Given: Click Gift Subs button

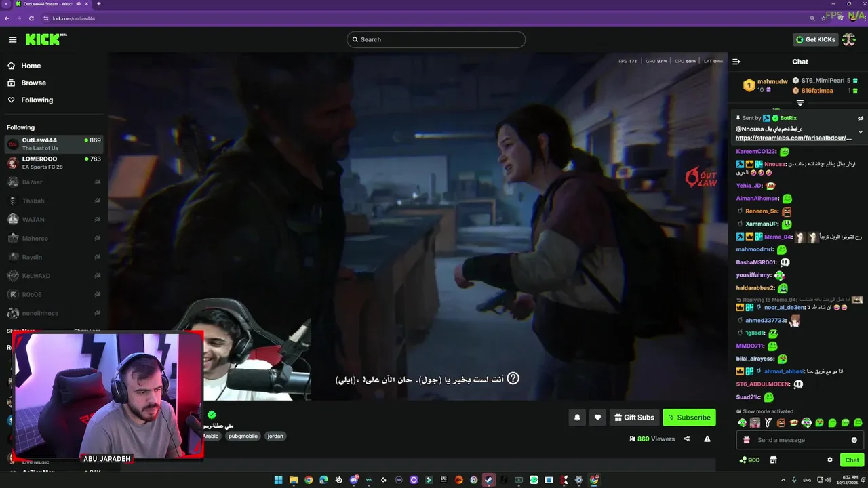Looking at the screenshot, I should 634,418.
